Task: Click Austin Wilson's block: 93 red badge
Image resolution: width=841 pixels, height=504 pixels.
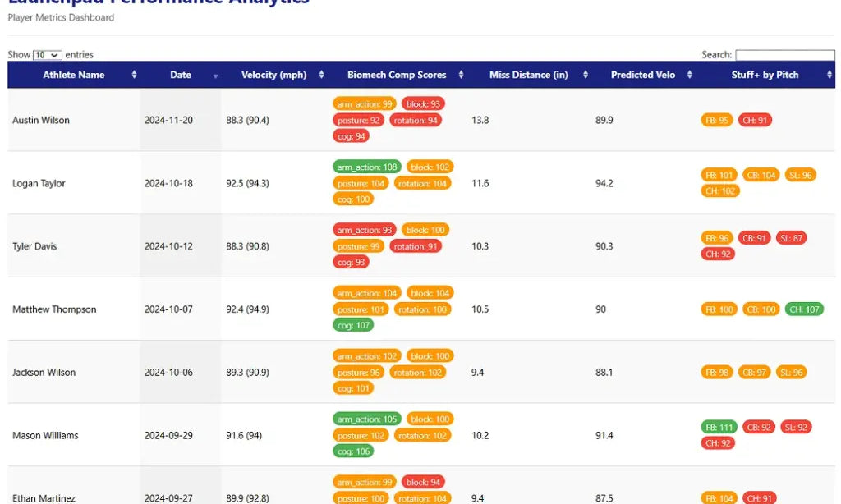Action: point(423,104)
